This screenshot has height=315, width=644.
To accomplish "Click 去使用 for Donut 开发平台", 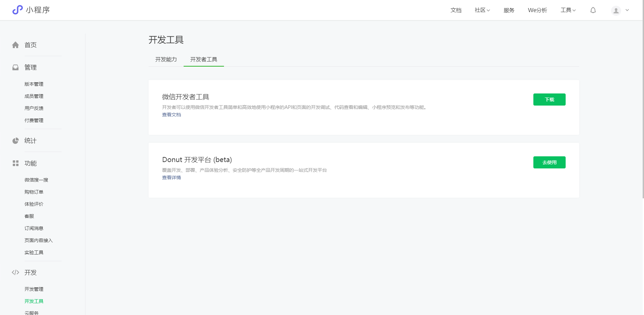I will [x=550, y=162].
